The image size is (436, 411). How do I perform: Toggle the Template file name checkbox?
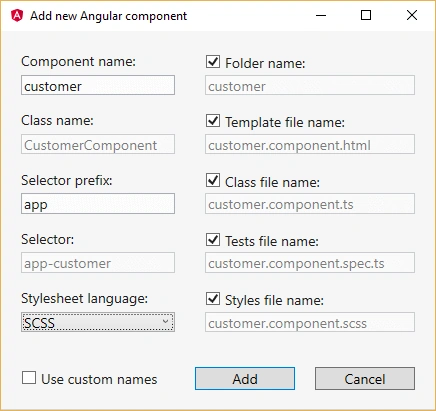point(213,121)
